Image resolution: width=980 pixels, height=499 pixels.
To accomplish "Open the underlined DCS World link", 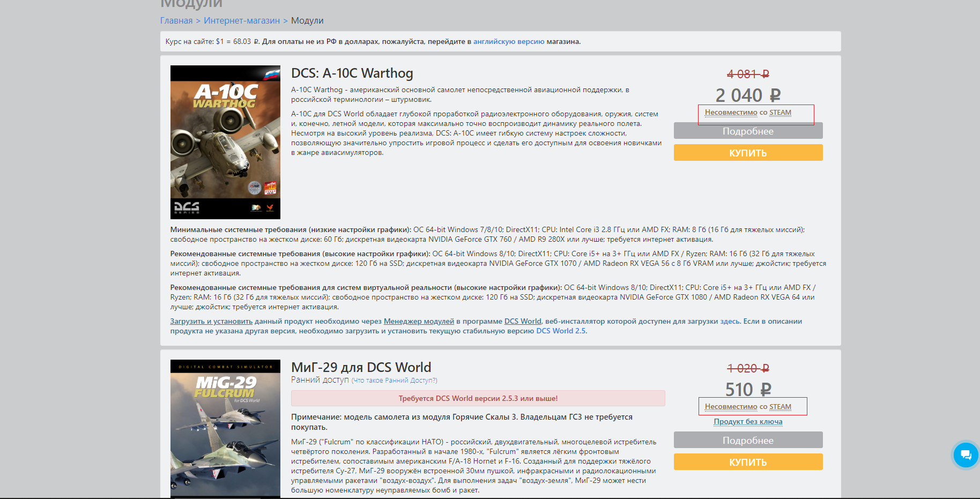I will point(523,322).
